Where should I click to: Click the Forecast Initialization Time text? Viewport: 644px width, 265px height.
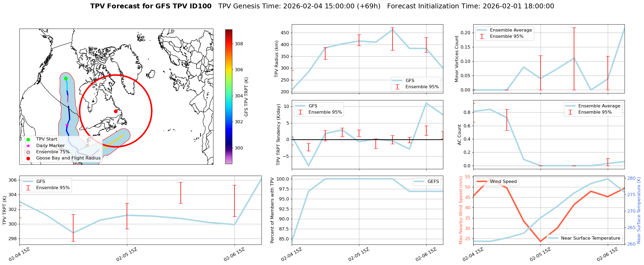tap(470, 6)
